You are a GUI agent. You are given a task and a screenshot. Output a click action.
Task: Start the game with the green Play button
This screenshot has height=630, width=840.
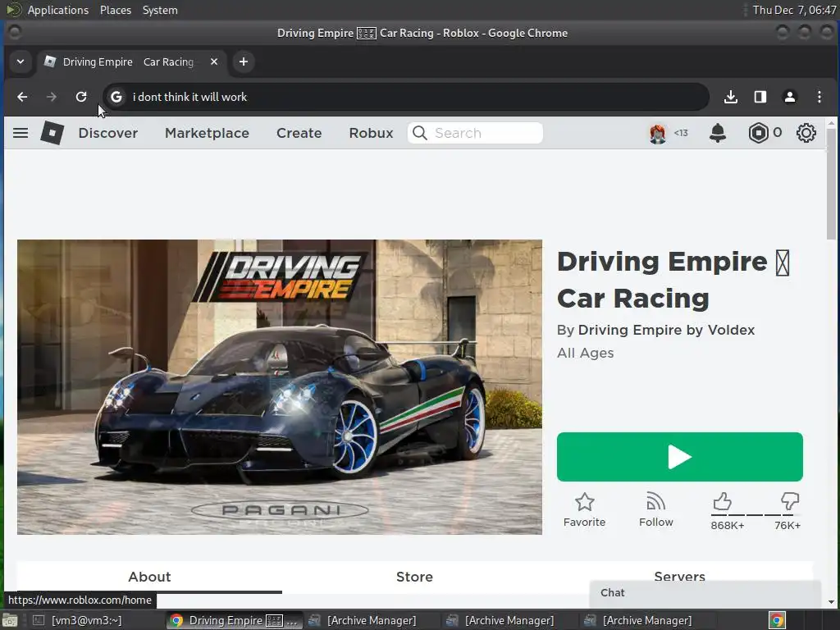(679, 457)
